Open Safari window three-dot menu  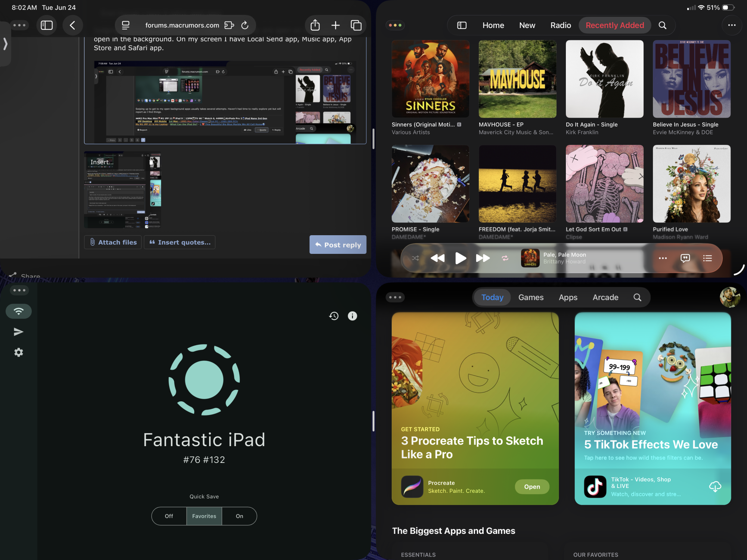click(x=19, y=25)
